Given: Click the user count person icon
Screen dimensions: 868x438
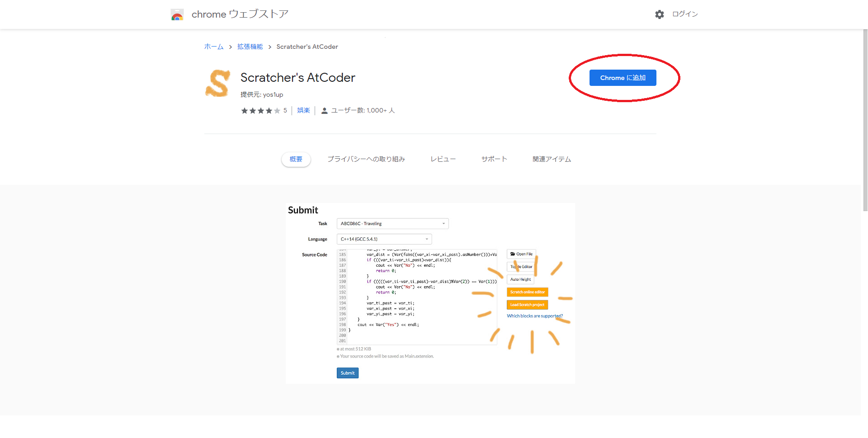Looking at the screenshot, I should pos(324,111).
